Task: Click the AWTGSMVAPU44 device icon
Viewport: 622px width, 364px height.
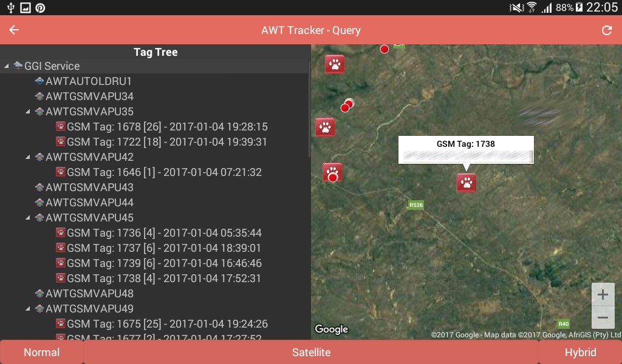Action: tap(39, 203)
